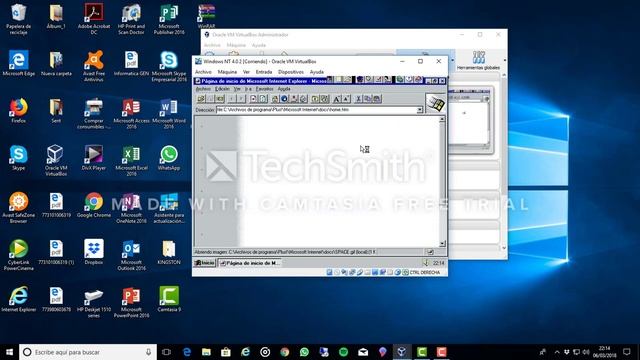Click the Windows flag logo in IE
640x360 pixels.
(436, 103)
